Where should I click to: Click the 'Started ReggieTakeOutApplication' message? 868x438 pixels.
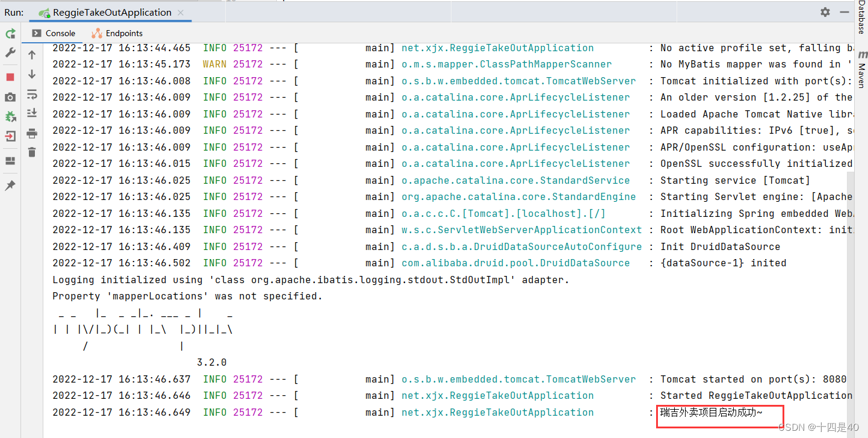(x=757, y=396)
